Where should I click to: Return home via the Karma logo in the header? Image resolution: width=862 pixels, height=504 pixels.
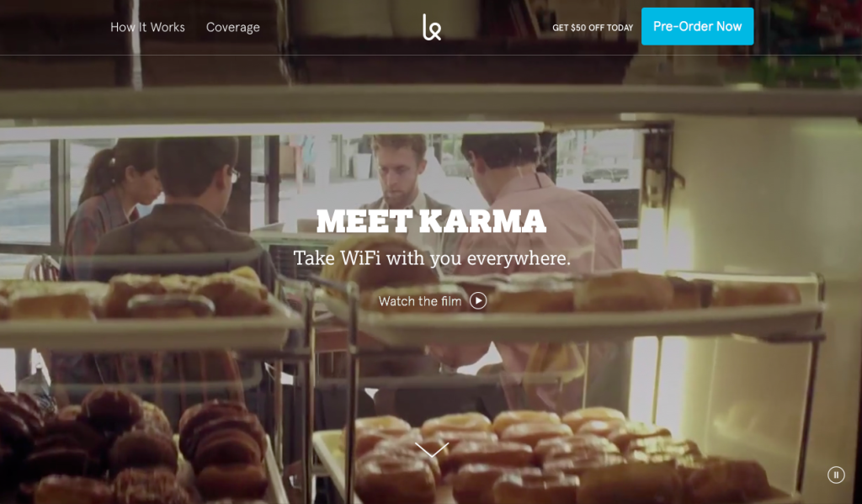(x=432, y=27)
